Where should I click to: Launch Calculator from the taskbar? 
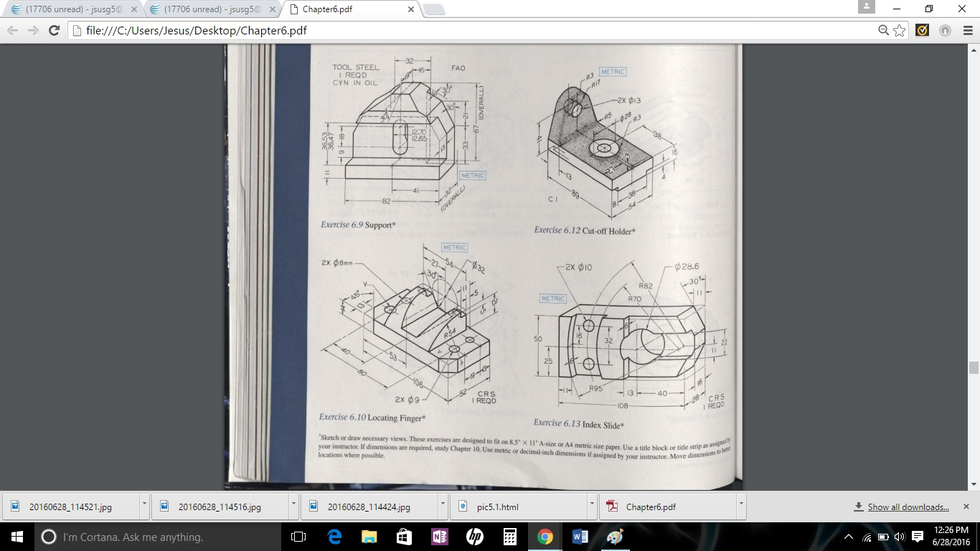tap(511, 535)
